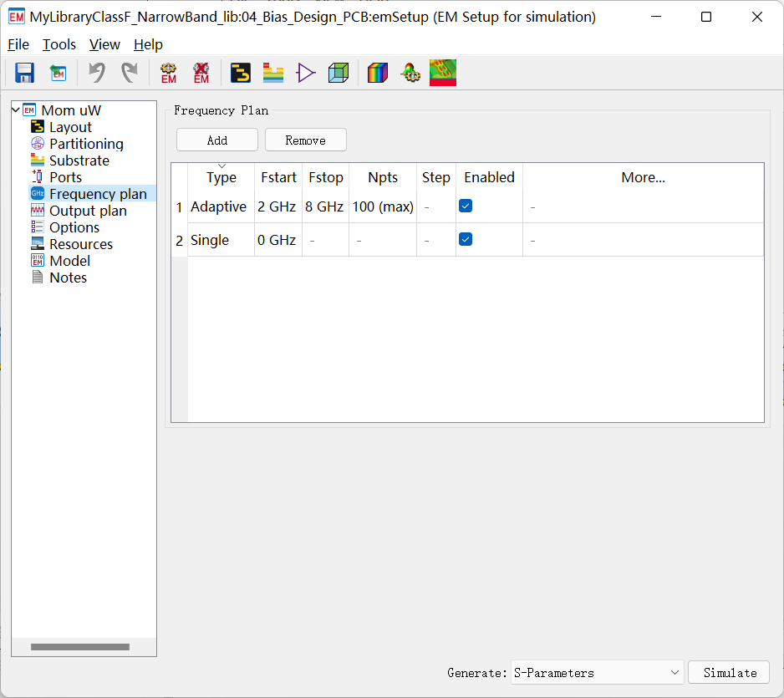The image size is (784, 698).
Task: Click the Step column header
Action: [x=436, y=177]
